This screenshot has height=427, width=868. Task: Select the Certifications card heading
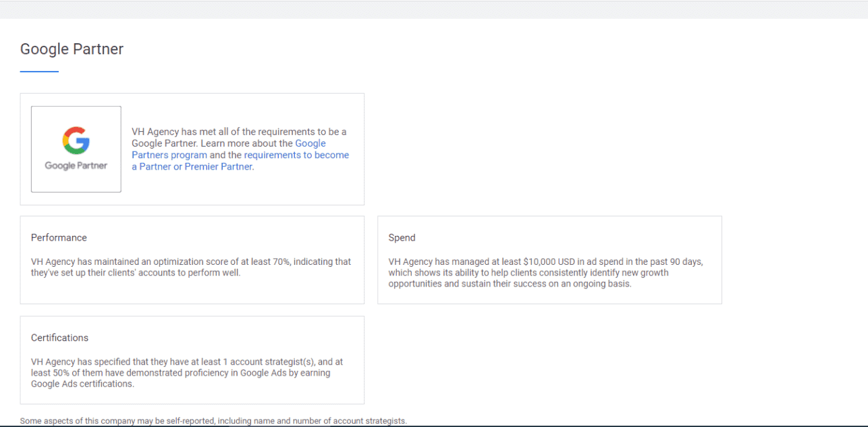59,338
